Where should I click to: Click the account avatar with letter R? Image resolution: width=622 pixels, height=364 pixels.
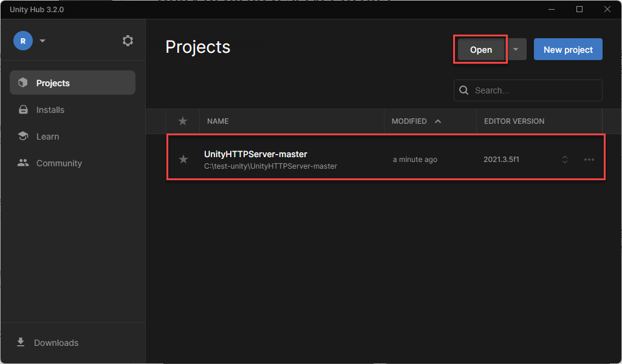(x=23, y=41)
